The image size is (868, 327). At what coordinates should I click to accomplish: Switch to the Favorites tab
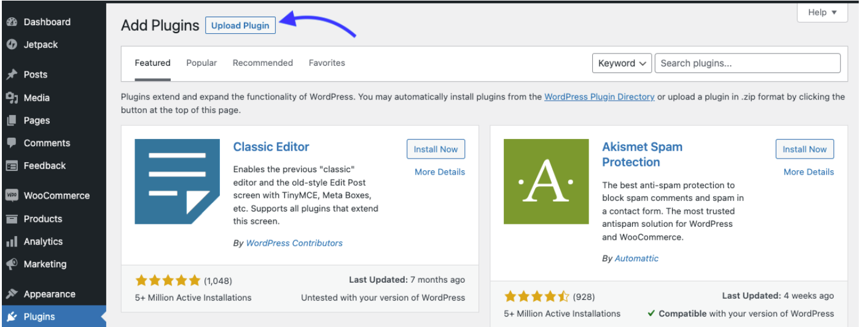point(327,63)
